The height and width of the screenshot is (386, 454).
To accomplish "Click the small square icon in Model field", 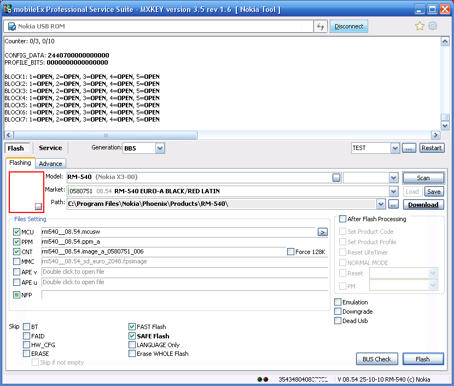I will pos(336,177).
